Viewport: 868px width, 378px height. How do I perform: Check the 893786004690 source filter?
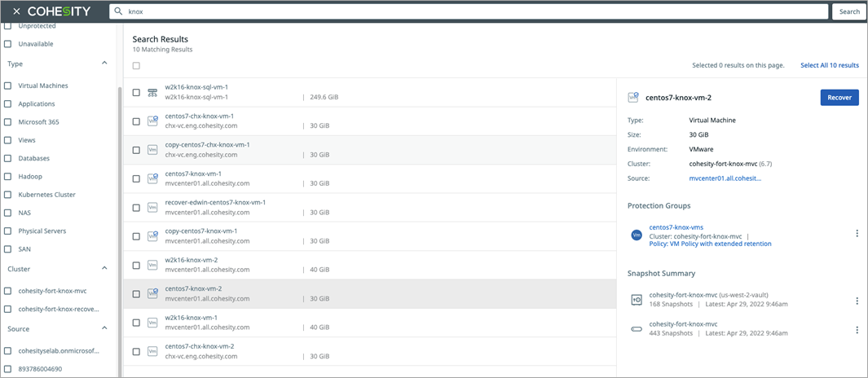pos(8,368)
